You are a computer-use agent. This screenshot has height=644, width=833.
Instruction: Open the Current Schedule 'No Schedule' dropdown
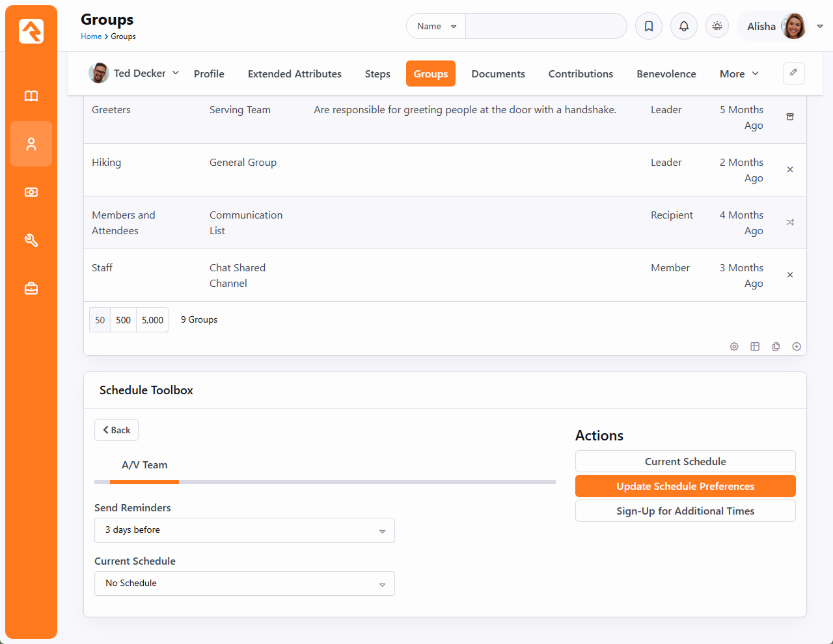click(x=245, y=584)
